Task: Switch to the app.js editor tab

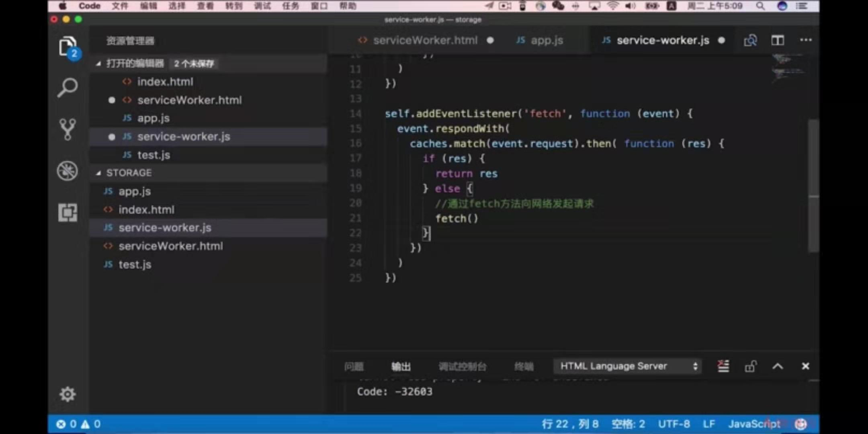Action: [540, 40]
